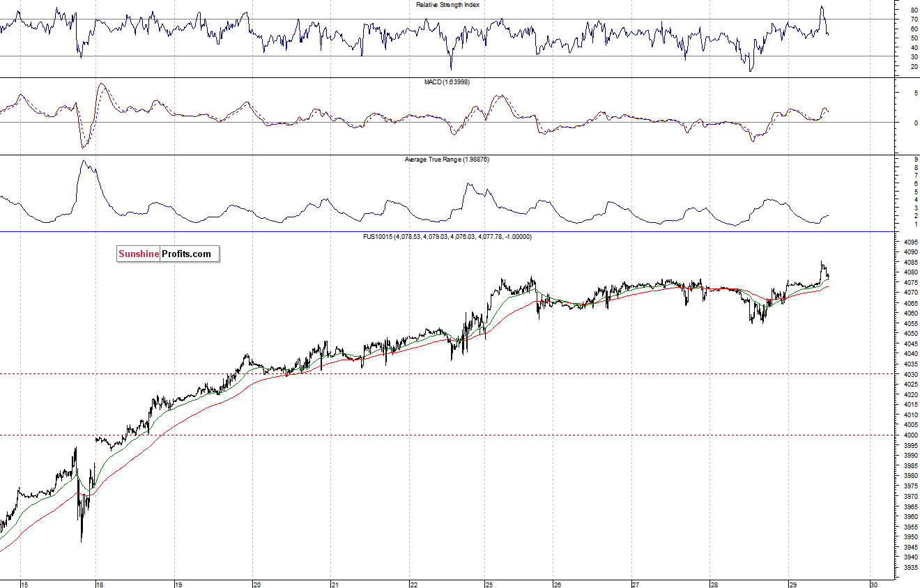Click the 4075 price axis label

click(x=910, y=283)
